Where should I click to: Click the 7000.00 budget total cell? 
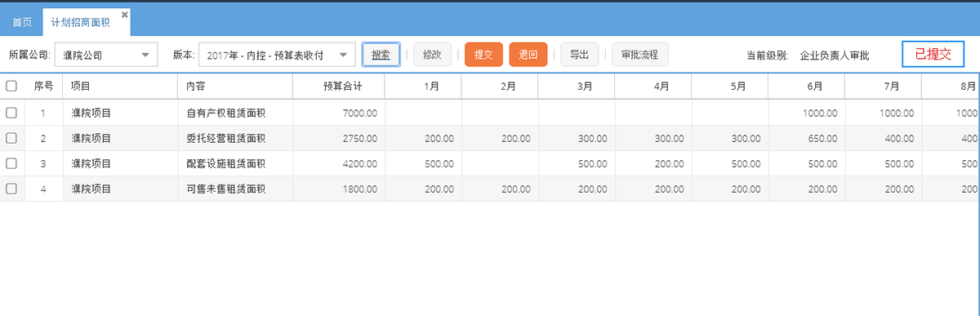click(x=338, y=113)
